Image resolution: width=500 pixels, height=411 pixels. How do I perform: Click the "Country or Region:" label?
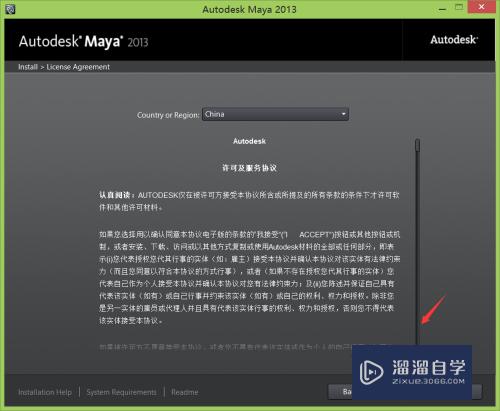tap(168, 115)
